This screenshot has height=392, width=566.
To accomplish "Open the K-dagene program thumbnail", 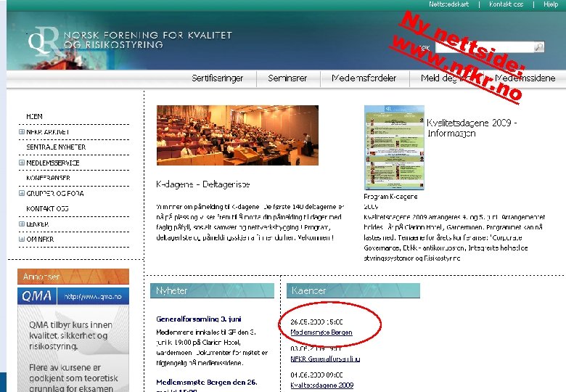I will click(x=394, y=147).
